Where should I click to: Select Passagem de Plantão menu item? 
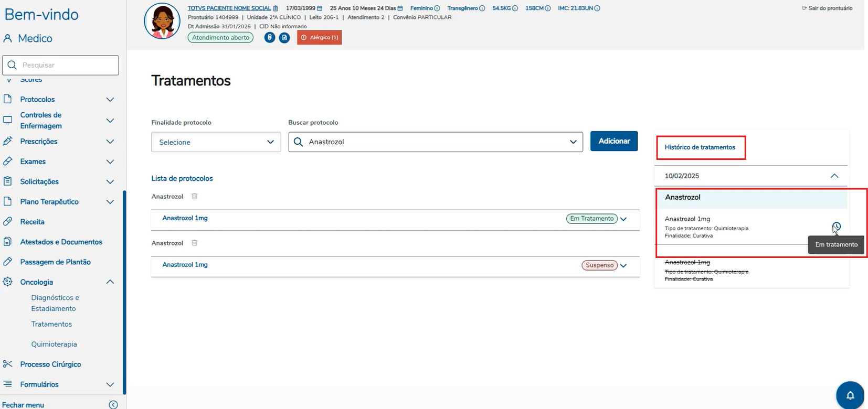click(55, 262)
